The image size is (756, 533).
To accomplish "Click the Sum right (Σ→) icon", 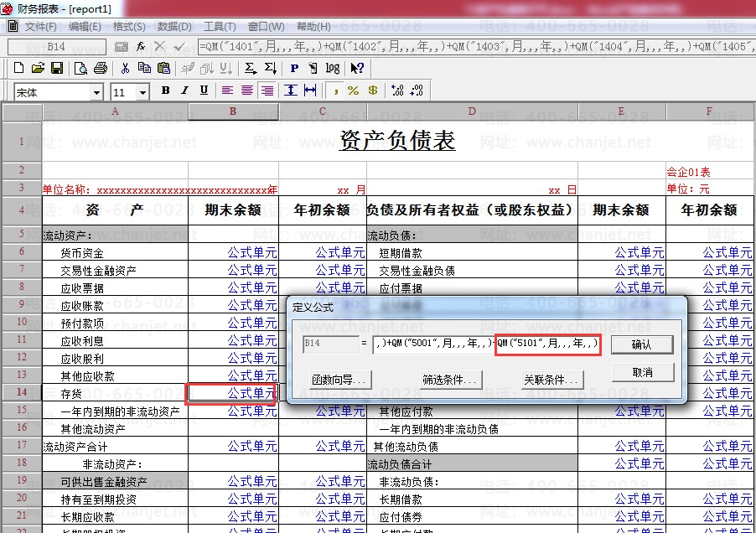I will [x=251, y=68].
